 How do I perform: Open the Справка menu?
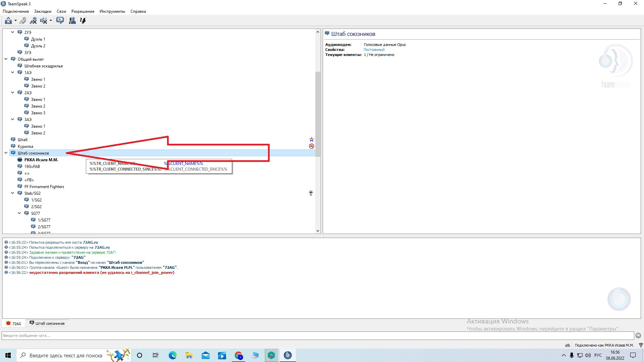138,11
